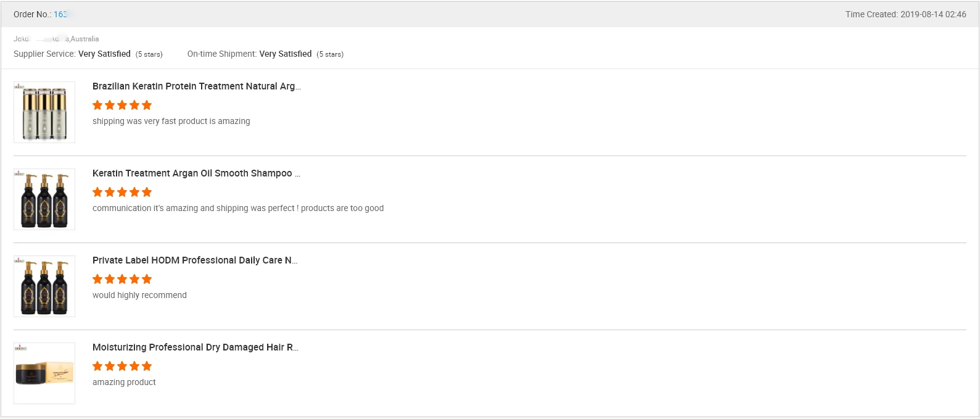The width and height of the screenshot is (980, 419).
Task: Open Keratin Treatment Argan Oil Smooth Shampoo title
Action: tap(196, 173)
